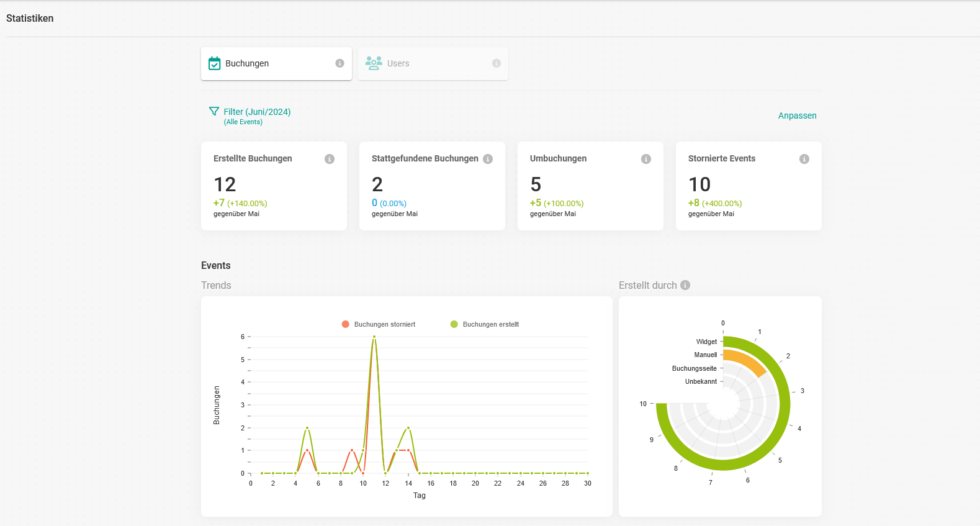
Task: Show info for Buchungen tab
Action: click(x=339, y=63)
